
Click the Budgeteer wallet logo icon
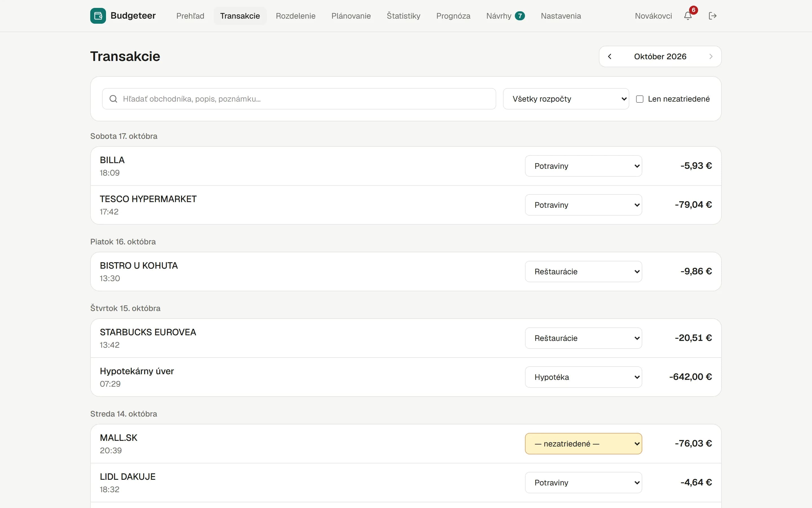pos(98,16)
